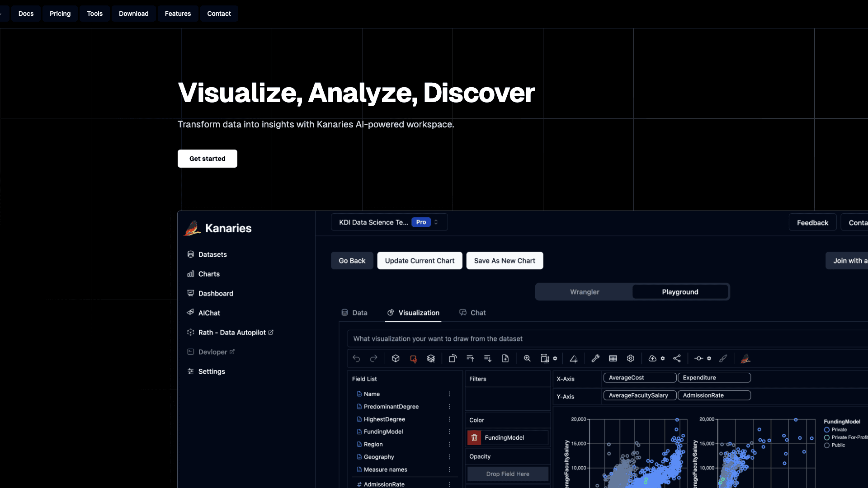Image resolution: width=868 pixels, height=488 pixels.
Task: Click the transpose axes toolbar icon
Action: click(453, 358)
